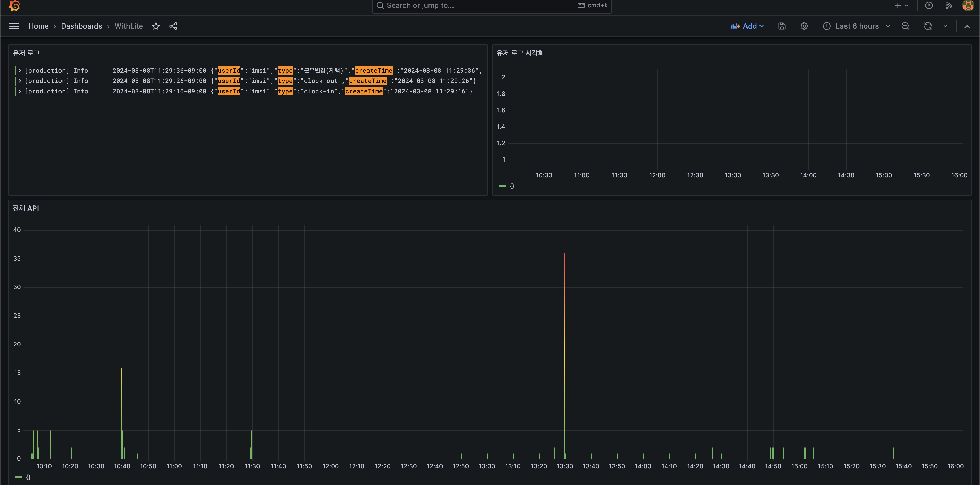This screenshot has height=485, width=980.
Task: Click createTime highlight in the clock-in row
Action: coord(364,91)
